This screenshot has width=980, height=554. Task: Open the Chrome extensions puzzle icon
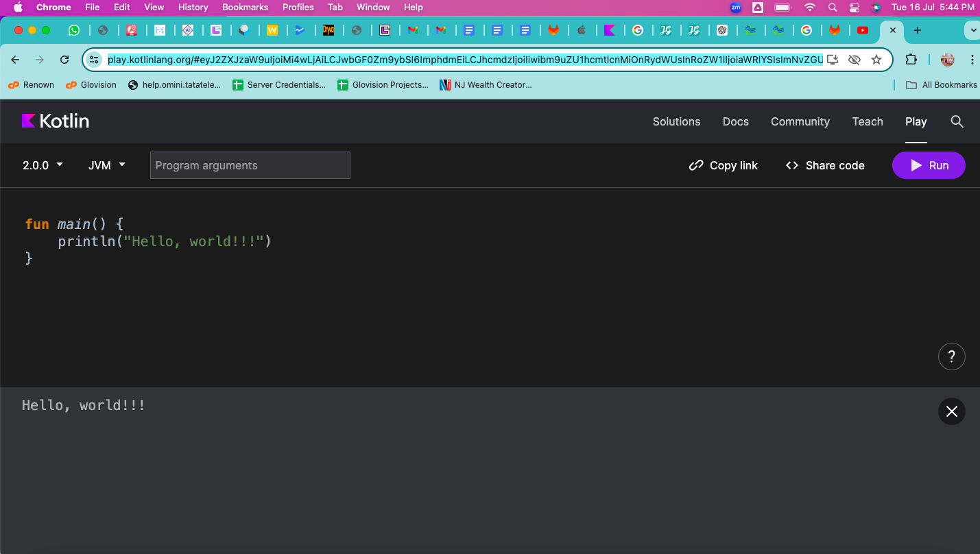911,60
